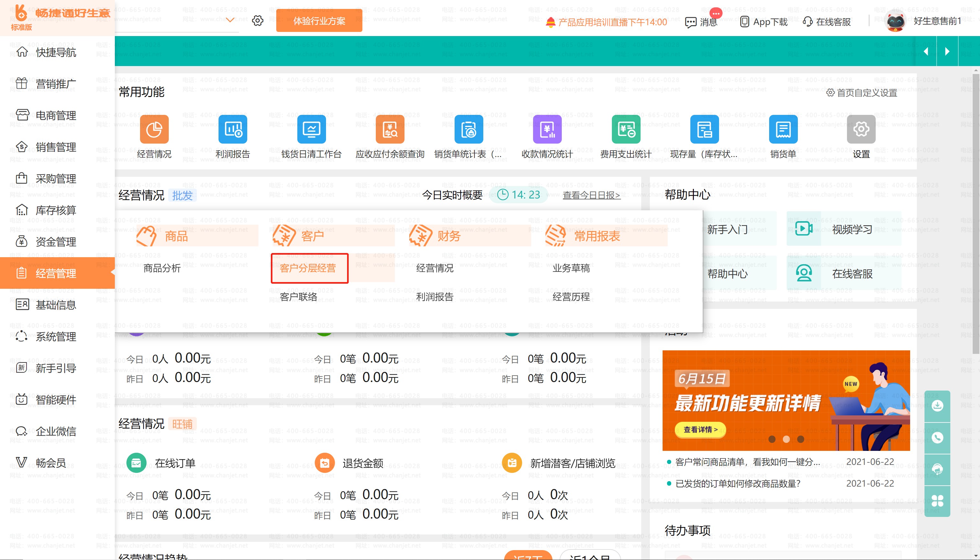Open 营销推广 sidebar menu

57,84
